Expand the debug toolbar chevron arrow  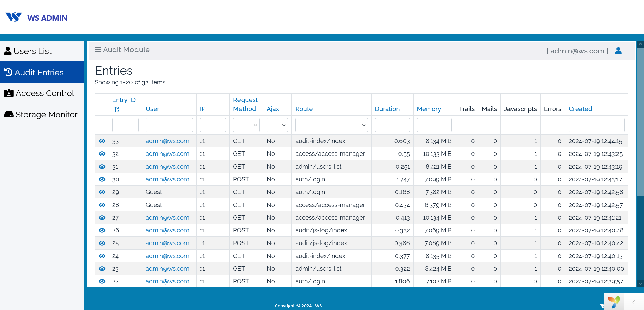634,302
